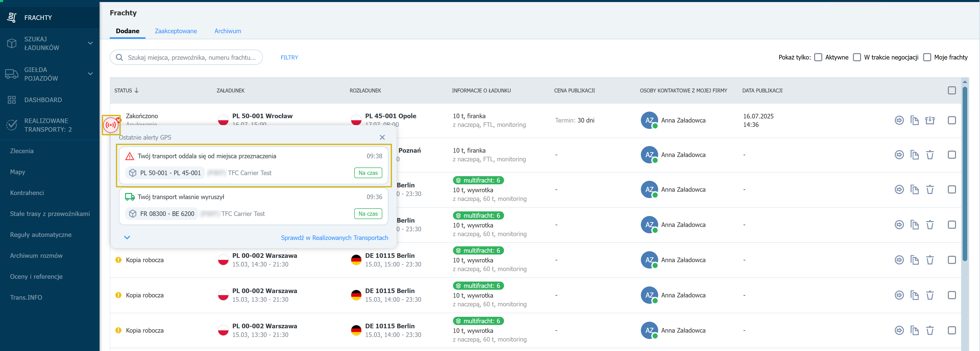
Task: Switch to the Dodane tab
Action: [x=127, y=31]
